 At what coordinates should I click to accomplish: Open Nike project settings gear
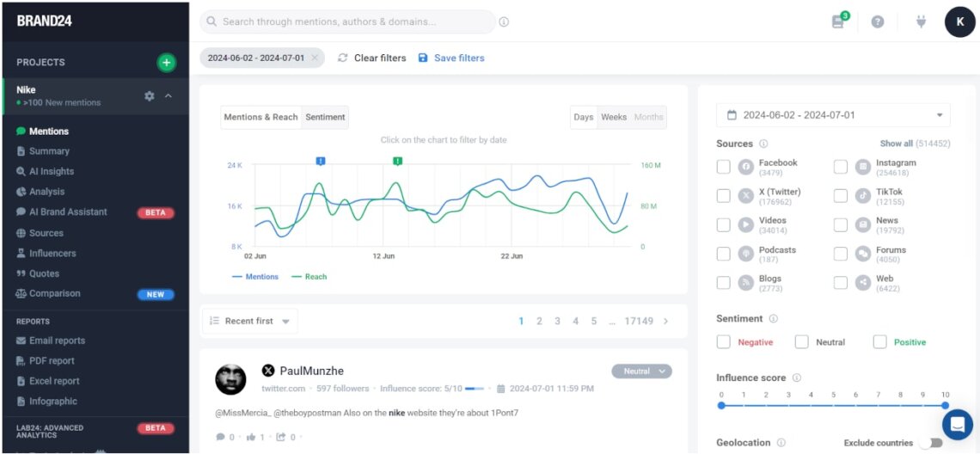click(x=150, y=96)
